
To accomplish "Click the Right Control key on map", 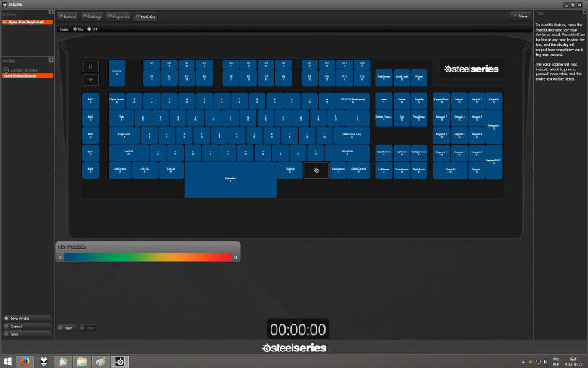I will (359, 170).
